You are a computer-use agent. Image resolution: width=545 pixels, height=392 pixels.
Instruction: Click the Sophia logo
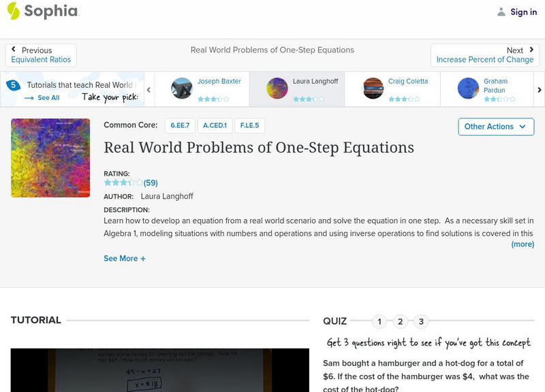pos(43,11)
